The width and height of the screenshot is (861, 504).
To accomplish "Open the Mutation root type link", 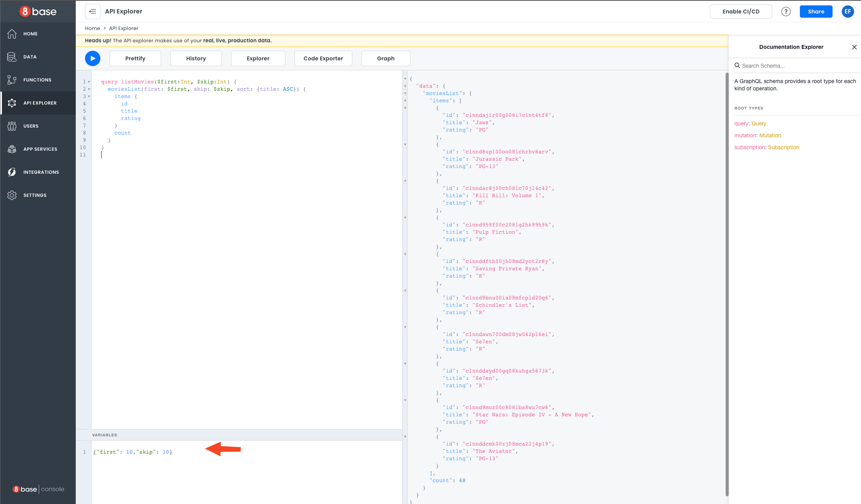I will pos(770,135).
